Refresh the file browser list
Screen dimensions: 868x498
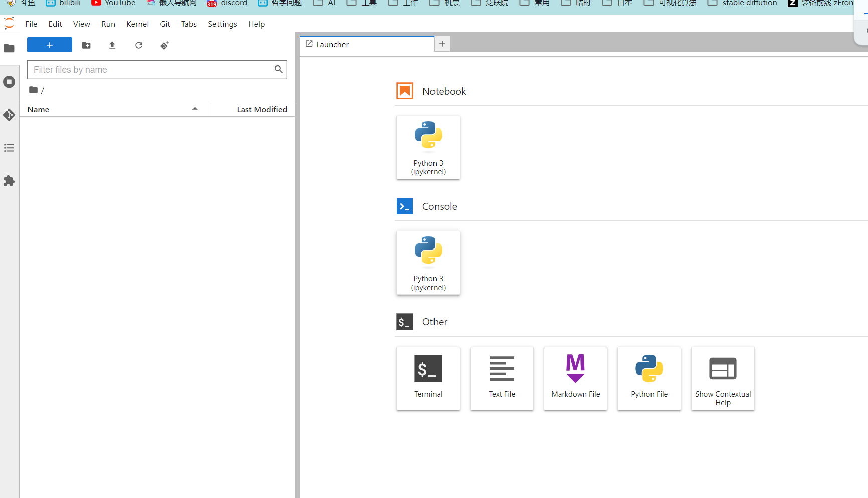[139, 45]
